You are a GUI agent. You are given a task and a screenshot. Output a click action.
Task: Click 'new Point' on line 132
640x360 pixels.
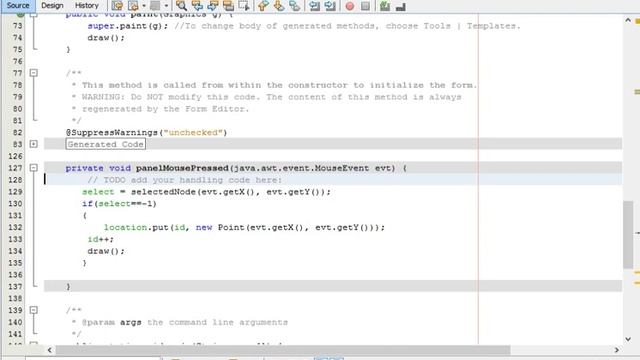point(220,227)
